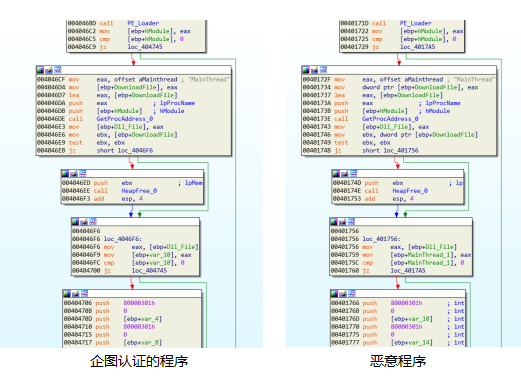This screenshot has height=380, width=521.
Task: Click color icon on left 004046ED HeapFree block
Action: (x=65, y=174)
